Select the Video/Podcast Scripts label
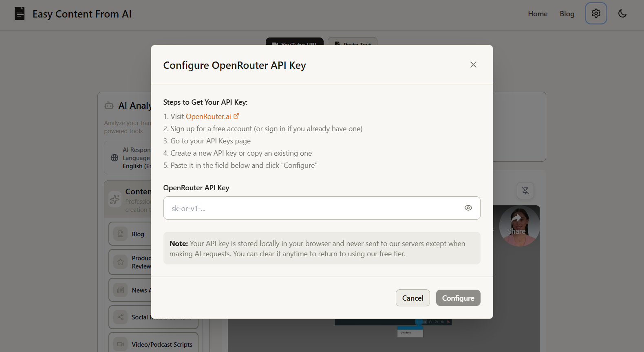 pyautogui.click(x=162, y=345)
